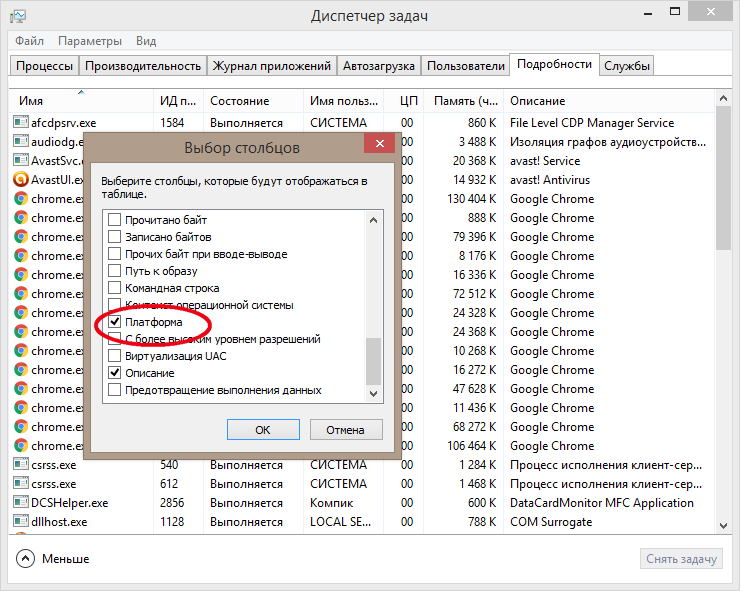Click the Chrome icon in the 8 176 K row
740x591 pixels.
point(21,255)
